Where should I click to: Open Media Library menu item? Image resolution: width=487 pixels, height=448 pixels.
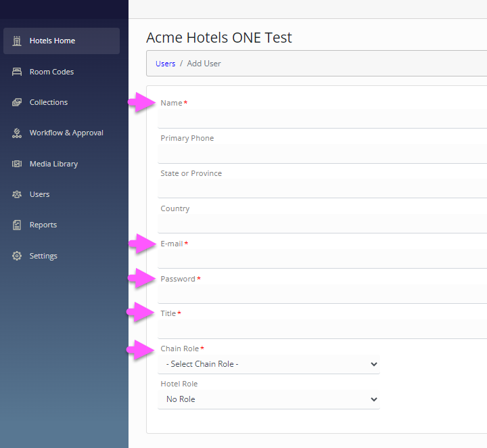[x=53, y=164]
